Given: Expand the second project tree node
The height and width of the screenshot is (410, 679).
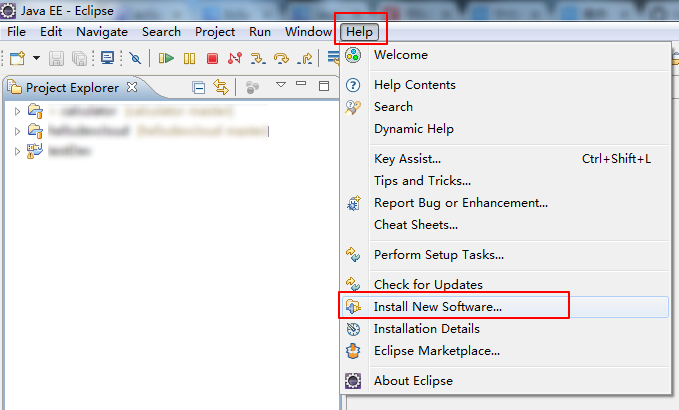Looking at the screenshot, I should (17, 131).
